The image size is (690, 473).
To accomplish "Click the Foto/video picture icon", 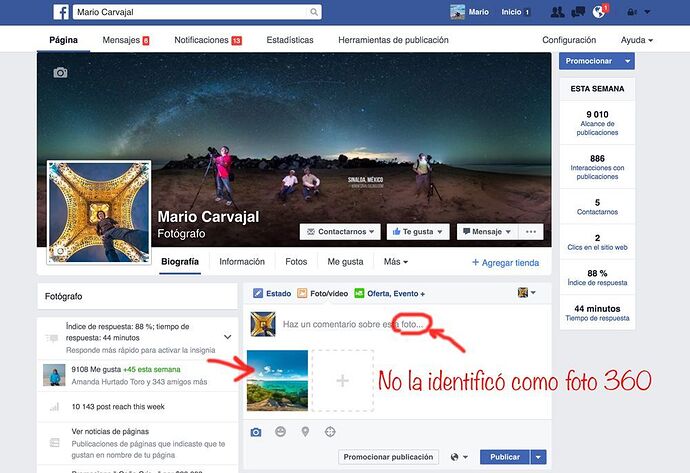I will 302,293.
